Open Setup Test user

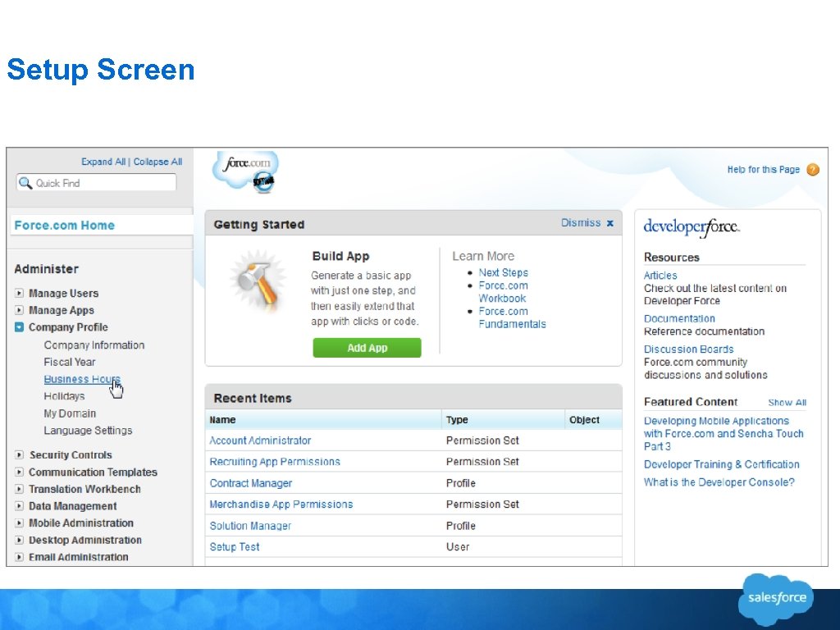[x=235, y=547]
